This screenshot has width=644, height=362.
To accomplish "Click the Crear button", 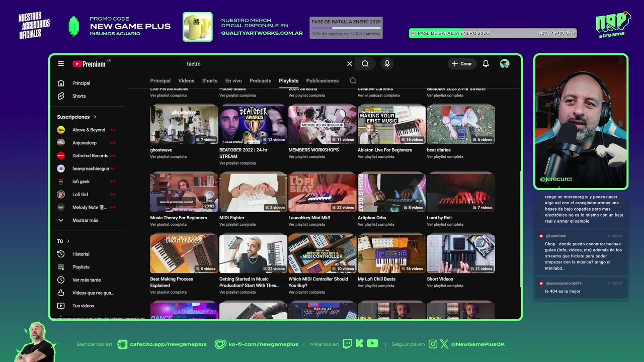I will pyautogui.click(x=461, y=64).
